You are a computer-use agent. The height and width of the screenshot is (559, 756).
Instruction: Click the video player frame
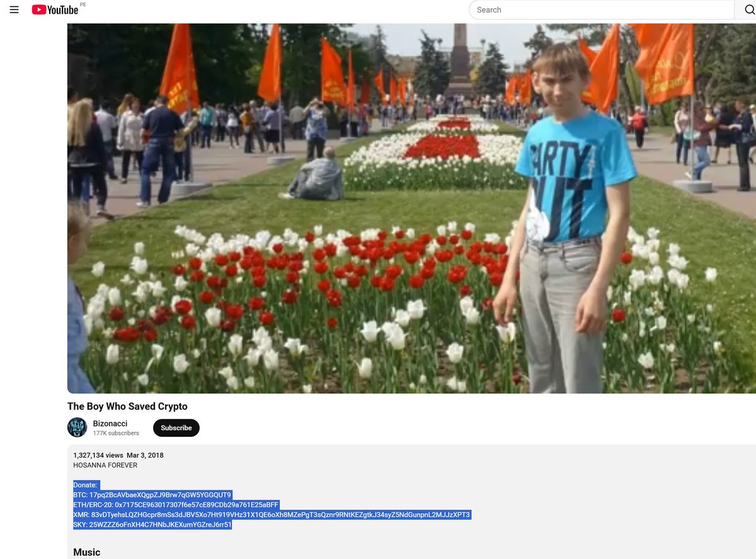[411, 209]
